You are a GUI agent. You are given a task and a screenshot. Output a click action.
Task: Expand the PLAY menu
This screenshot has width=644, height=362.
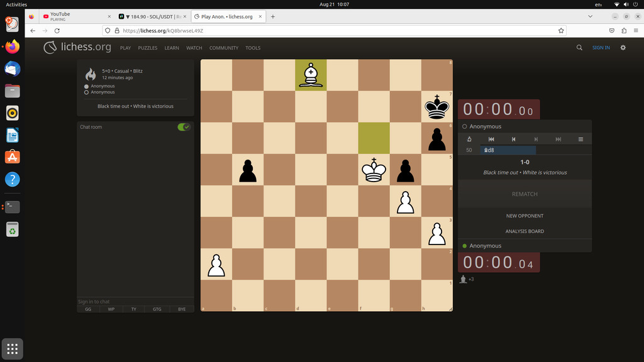[x=125, y=48]
